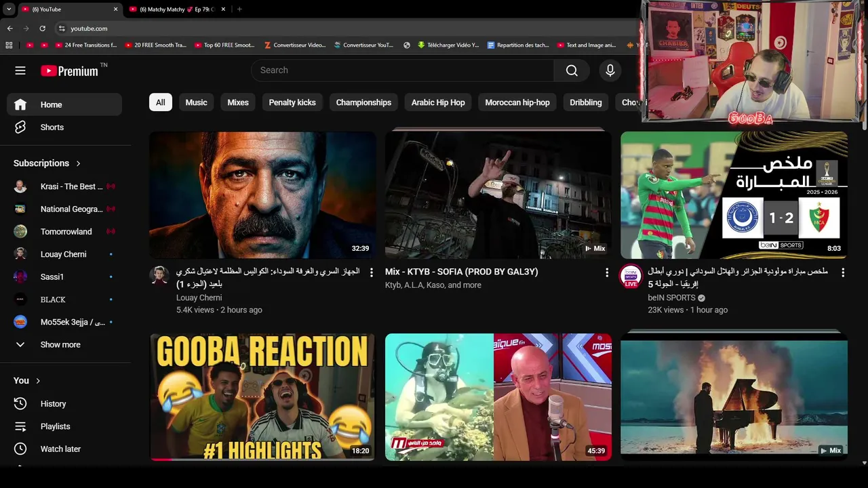868x488 pixels.
Task: Reload the page with refresh icon
Action: click(42, 28)
